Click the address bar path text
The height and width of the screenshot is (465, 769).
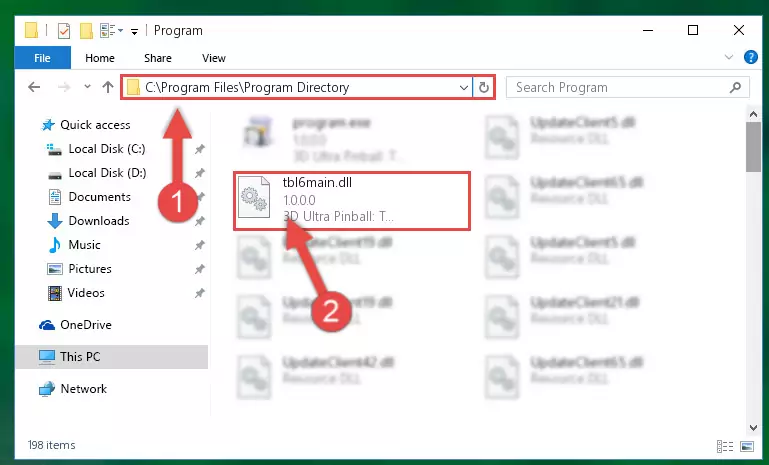click(247, 87)
